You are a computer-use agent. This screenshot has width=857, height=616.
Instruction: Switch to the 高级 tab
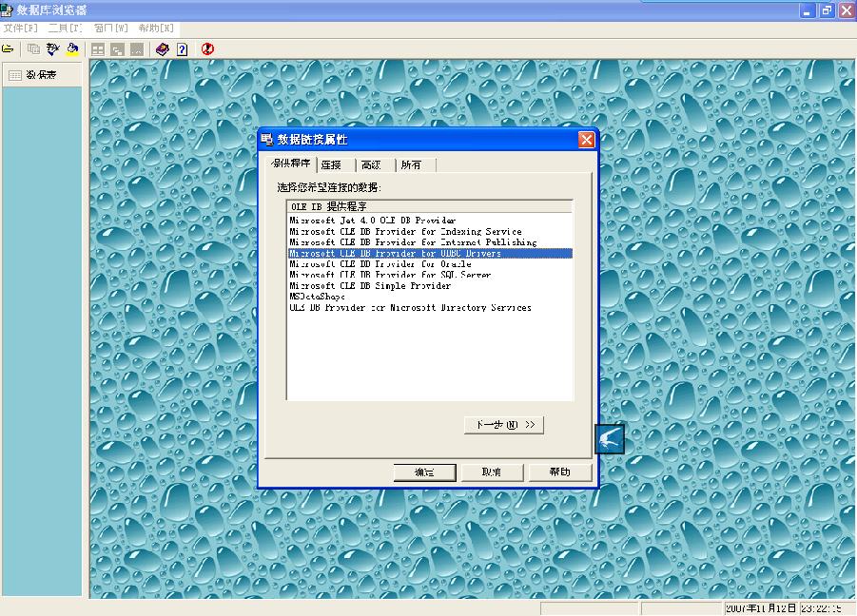point(371,165)
